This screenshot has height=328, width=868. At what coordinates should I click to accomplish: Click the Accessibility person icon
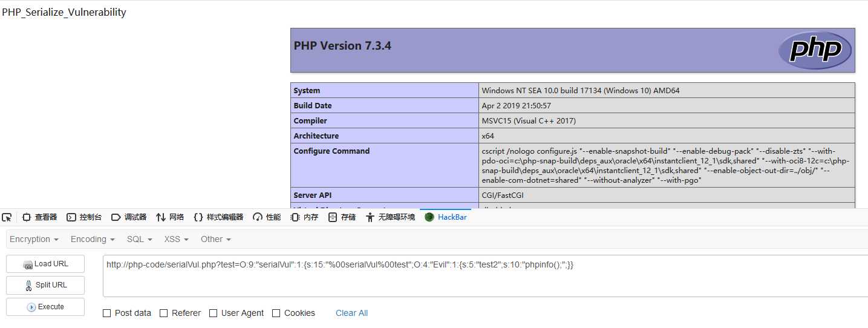click(370, 217)
